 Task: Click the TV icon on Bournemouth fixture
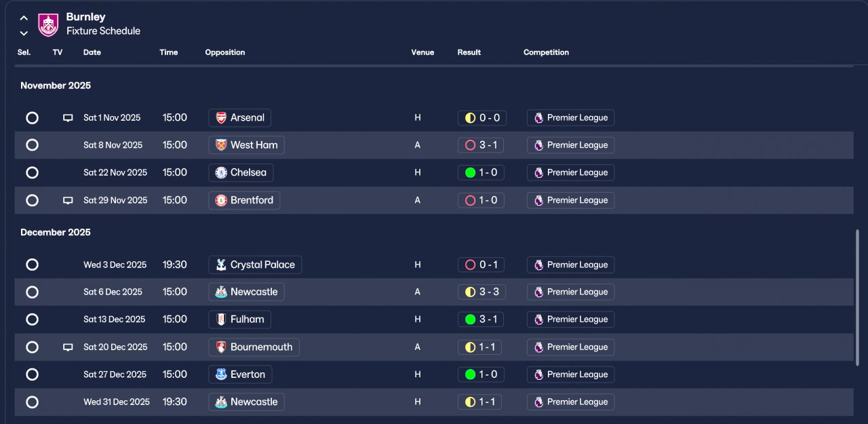[68, 347]
